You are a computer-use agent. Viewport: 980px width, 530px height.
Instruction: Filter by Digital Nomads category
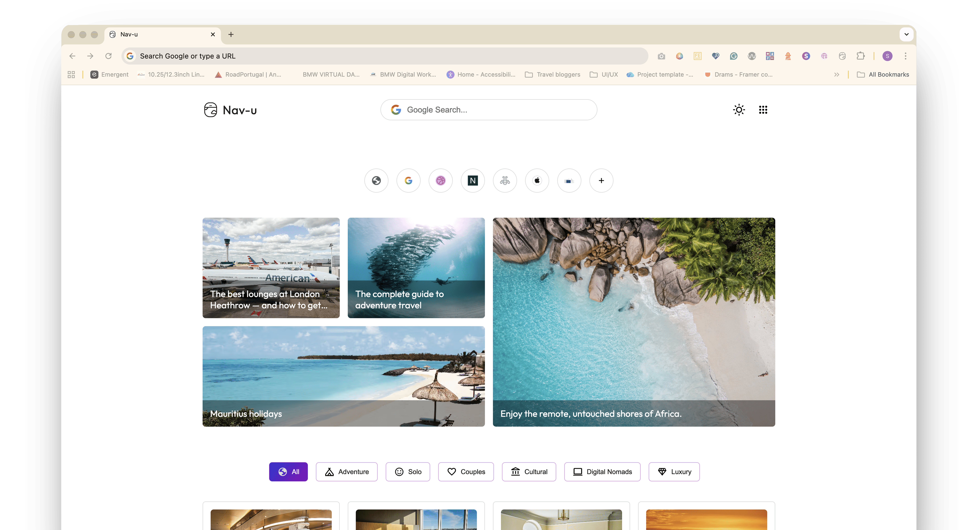point(602,472)
